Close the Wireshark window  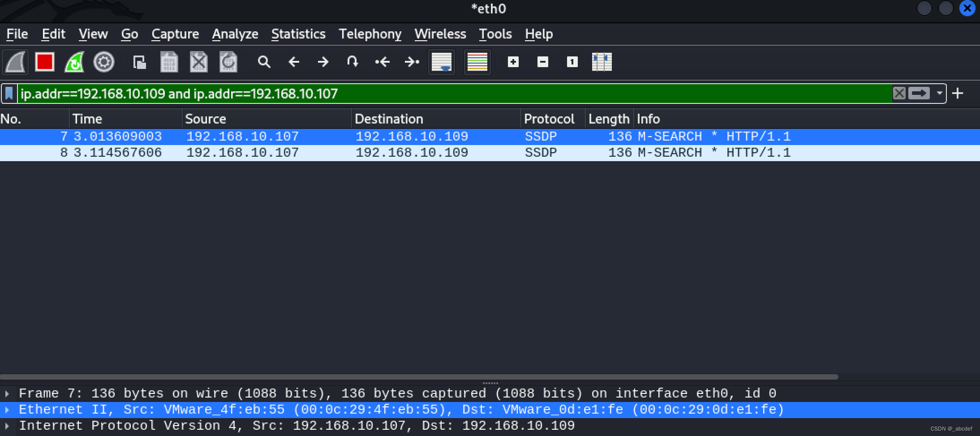pyautogui.click(x=967, y=9)
